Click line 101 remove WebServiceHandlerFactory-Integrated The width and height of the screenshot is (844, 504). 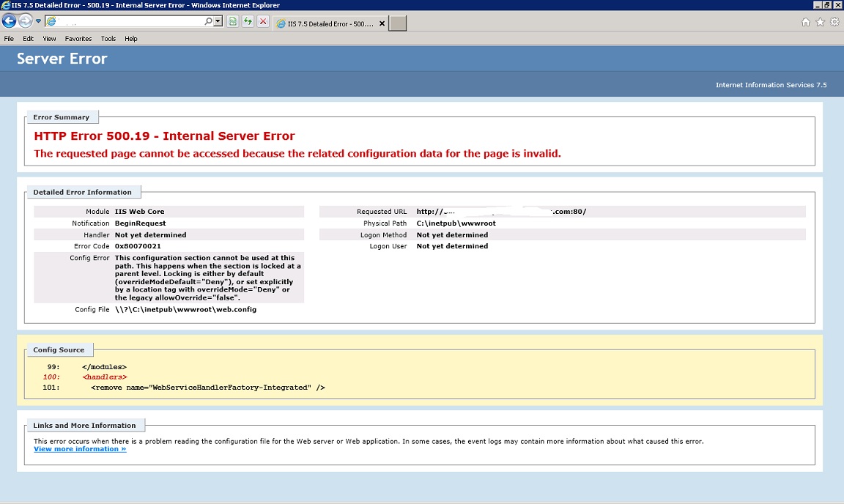[x=208, y=388]
